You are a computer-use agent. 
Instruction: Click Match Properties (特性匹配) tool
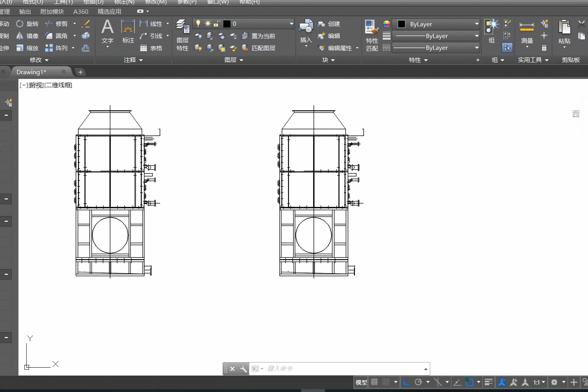click(372, 36)
